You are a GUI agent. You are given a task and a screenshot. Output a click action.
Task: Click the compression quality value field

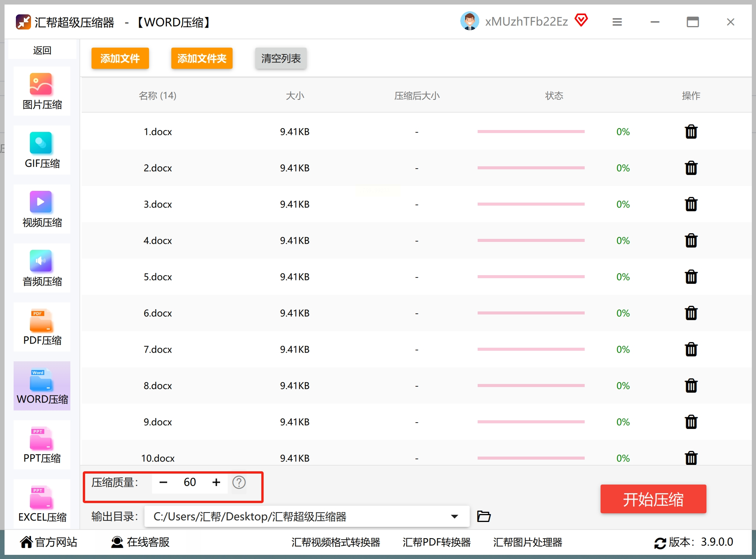point(189,483)
